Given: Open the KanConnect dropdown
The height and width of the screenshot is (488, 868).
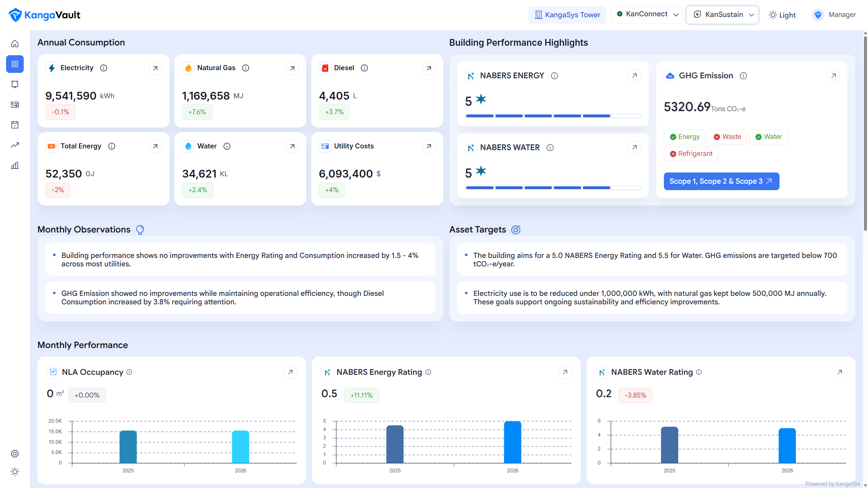Looking at the screenshot, I should [x=647, y=15].
